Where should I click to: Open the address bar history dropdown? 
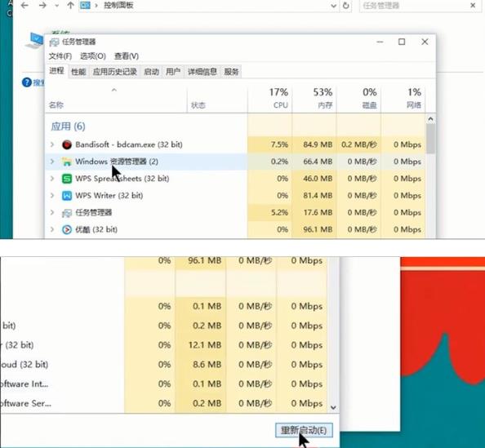[333, 6]
